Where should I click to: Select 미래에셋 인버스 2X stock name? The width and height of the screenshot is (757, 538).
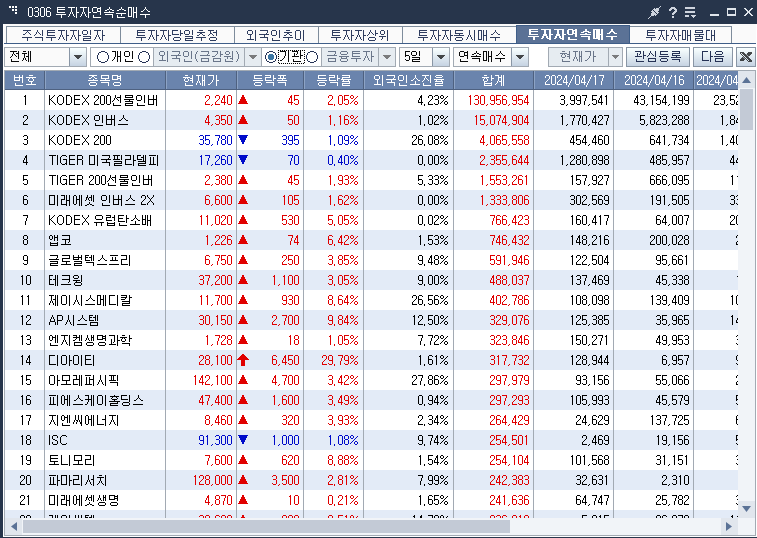coord(101,200)
